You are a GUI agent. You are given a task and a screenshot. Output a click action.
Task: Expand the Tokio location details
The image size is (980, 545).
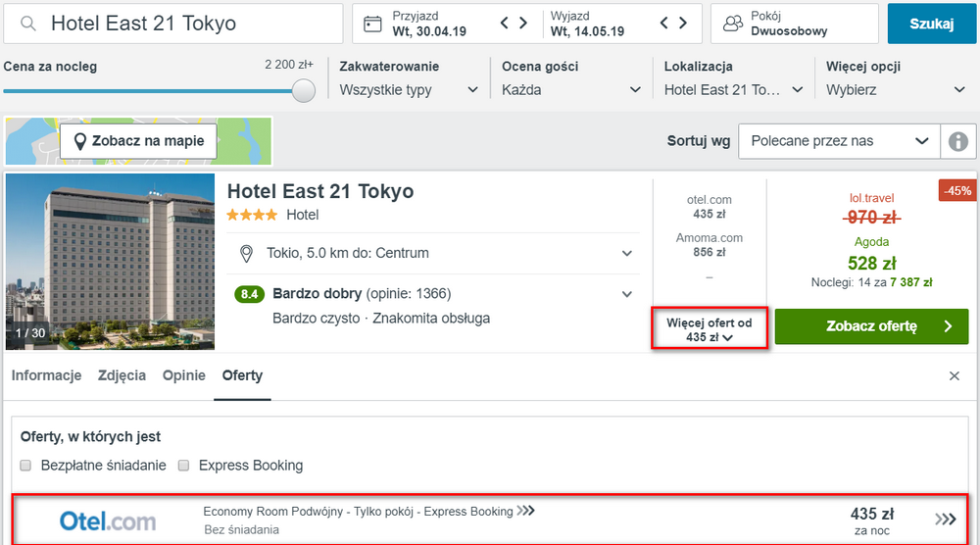coord(627,253)
